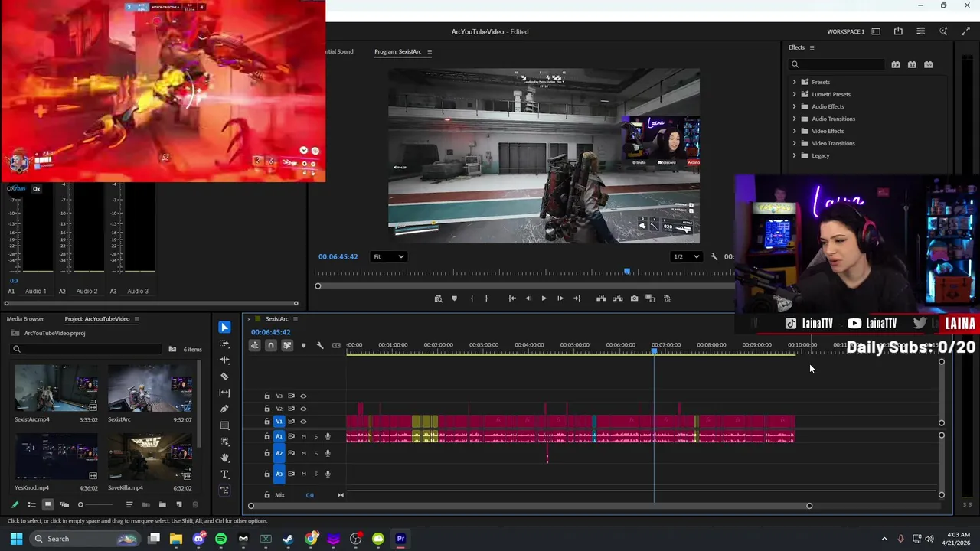Toggle A3 track targeting button
980x551 pixels.
(279, 474)
